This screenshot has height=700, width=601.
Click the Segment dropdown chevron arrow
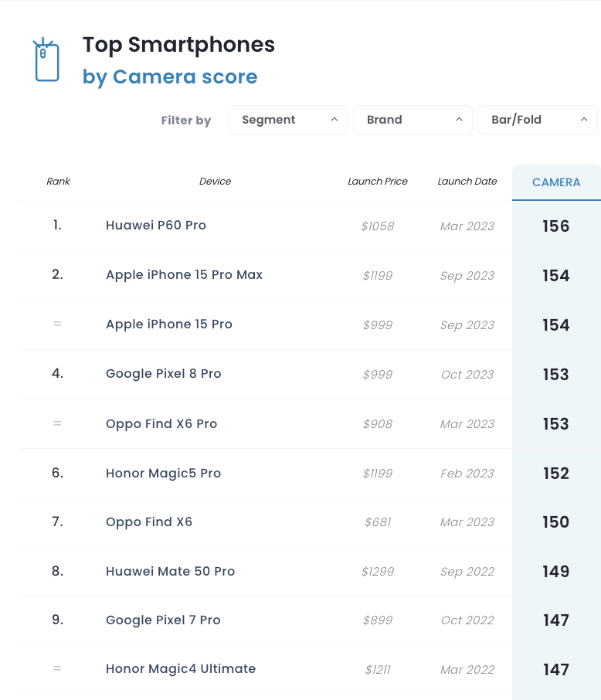[334, 120]
